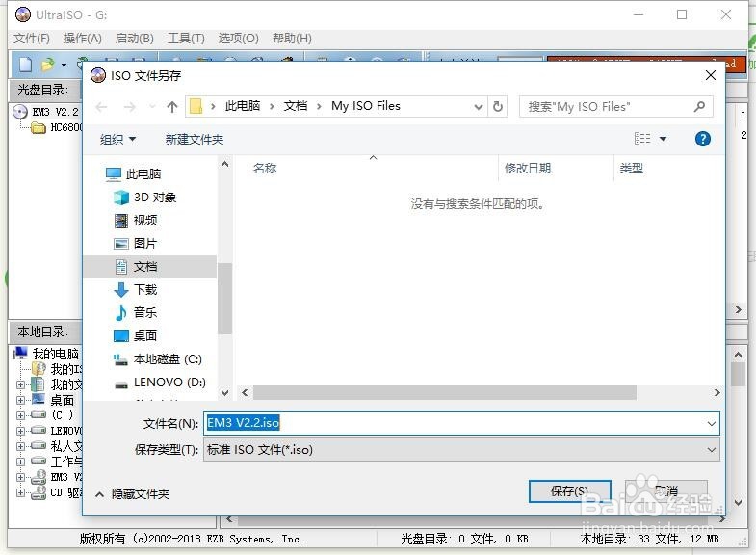Open help with the blue question mark
Image resolution: width=756 pixels, height=555 pixels.
click(x=702, y=139)
